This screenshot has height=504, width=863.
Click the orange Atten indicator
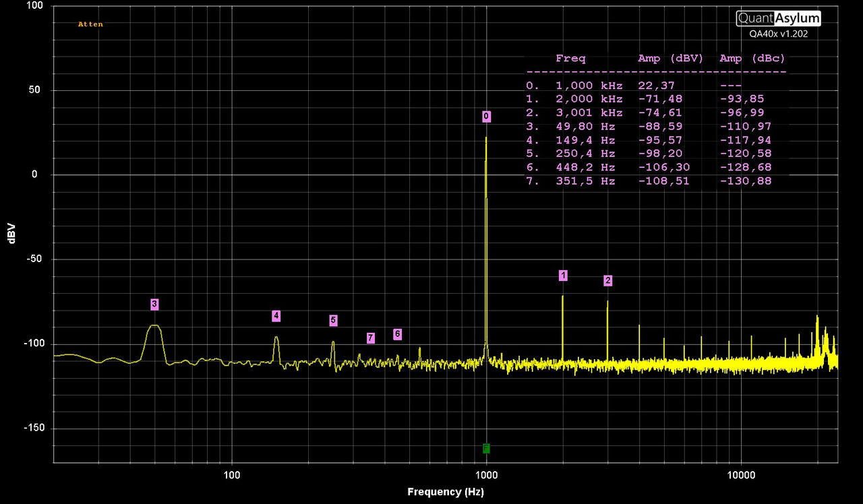[90, 24]
